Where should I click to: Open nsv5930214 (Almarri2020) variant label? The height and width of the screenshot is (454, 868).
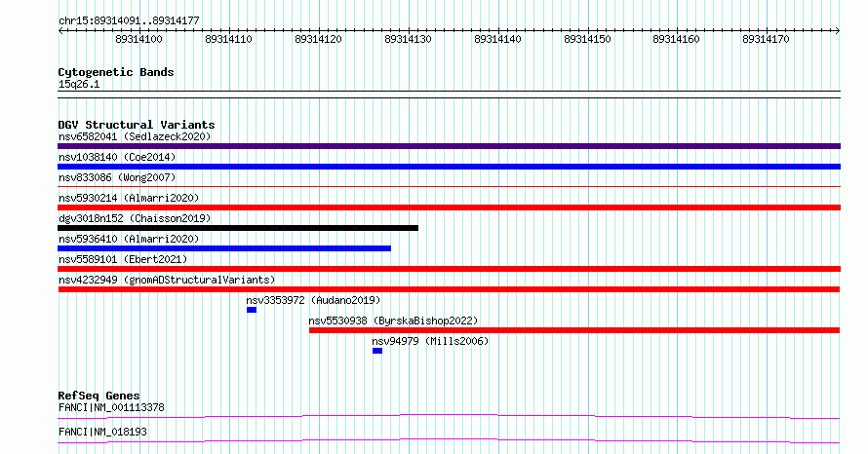click(129, 198)
